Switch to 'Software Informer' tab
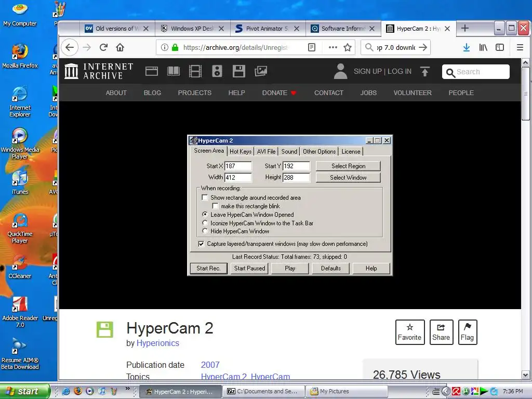The width and height of the screenshot is (532, 399). click(343, 29)
